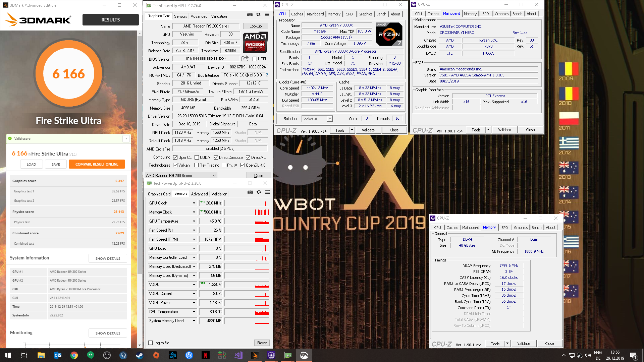Click the GPU-Z Graphics Card screenshot camera icon
The image size is (644, 362).
250,14
